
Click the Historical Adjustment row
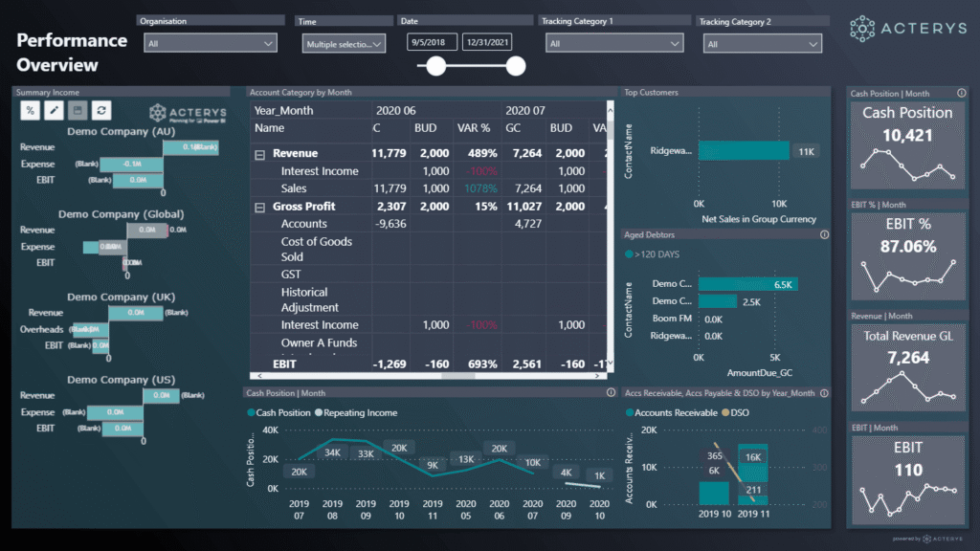tap(428, 299)
